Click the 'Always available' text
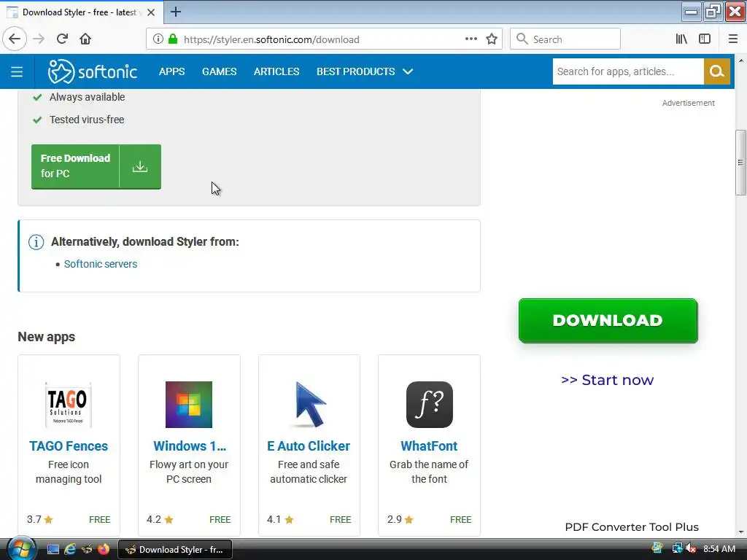 coord(88,97)
